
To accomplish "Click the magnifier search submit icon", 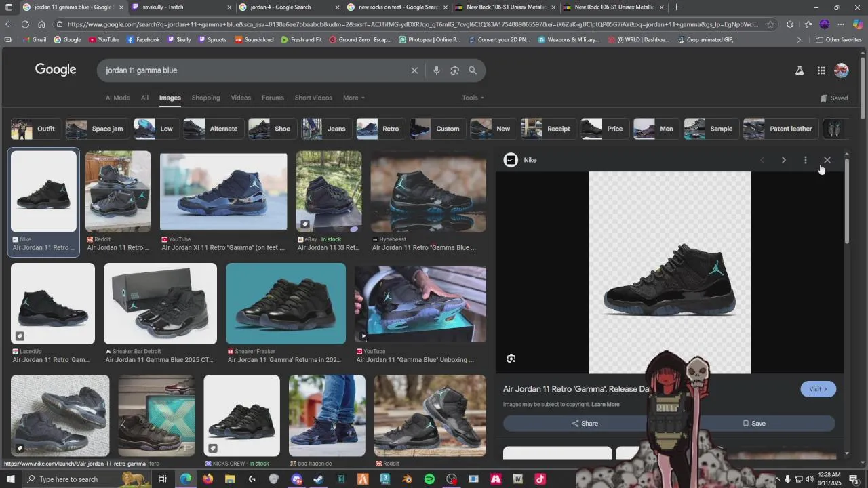I will point(473,70).
